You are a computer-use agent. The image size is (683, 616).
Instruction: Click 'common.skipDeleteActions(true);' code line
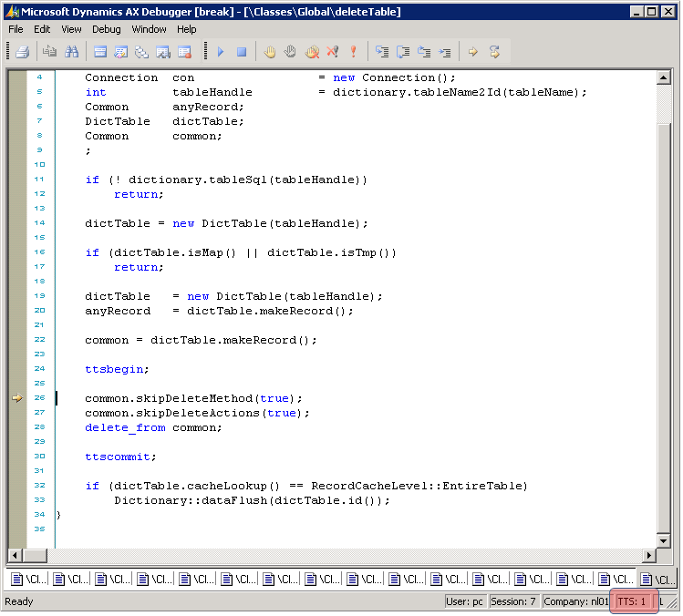(x=197, y=413)
